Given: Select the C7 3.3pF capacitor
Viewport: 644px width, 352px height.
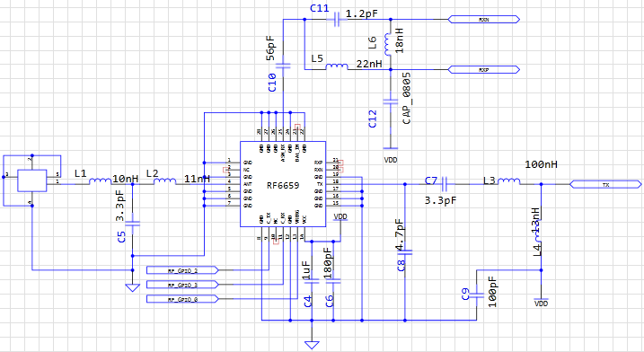Looking at the screenshot, I should 445,184.
